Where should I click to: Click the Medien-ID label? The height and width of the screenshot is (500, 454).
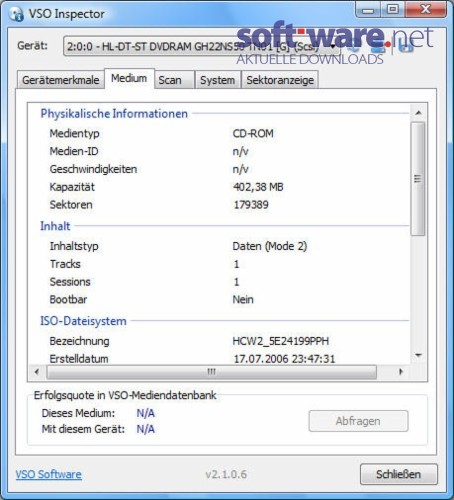pyautogui.click(x=74, y=151)
